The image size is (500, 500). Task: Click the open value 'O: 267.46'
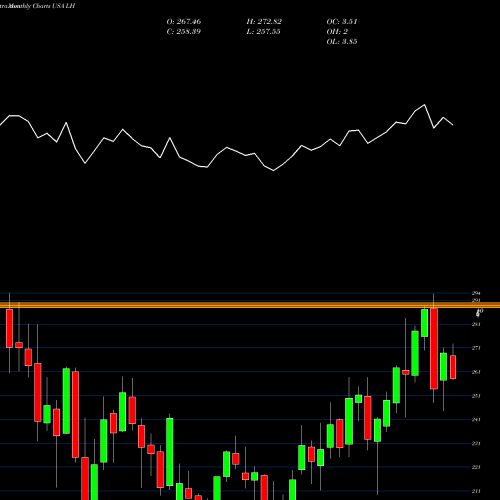(184, 22)
